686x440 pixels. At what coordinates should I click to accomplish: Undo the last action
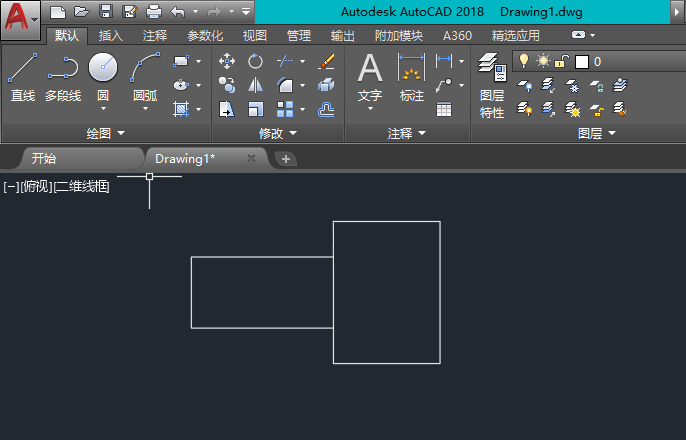[x=178, y=12]
